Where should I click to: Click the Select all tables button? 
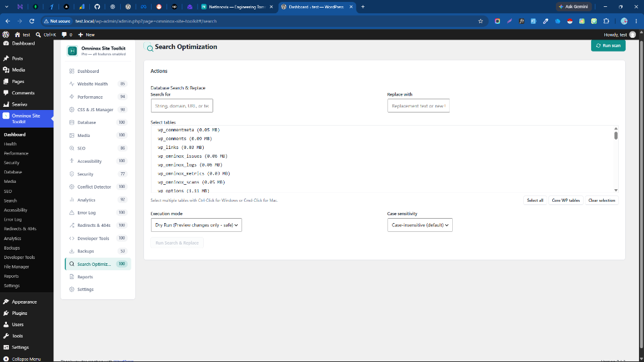click(535, 200)
